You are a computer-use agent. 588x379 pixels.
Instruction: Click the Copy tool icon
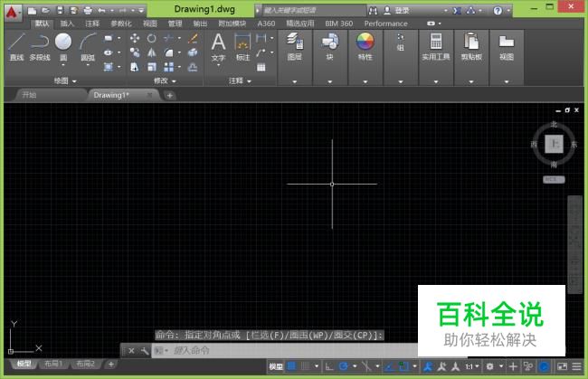coord(135,52)
